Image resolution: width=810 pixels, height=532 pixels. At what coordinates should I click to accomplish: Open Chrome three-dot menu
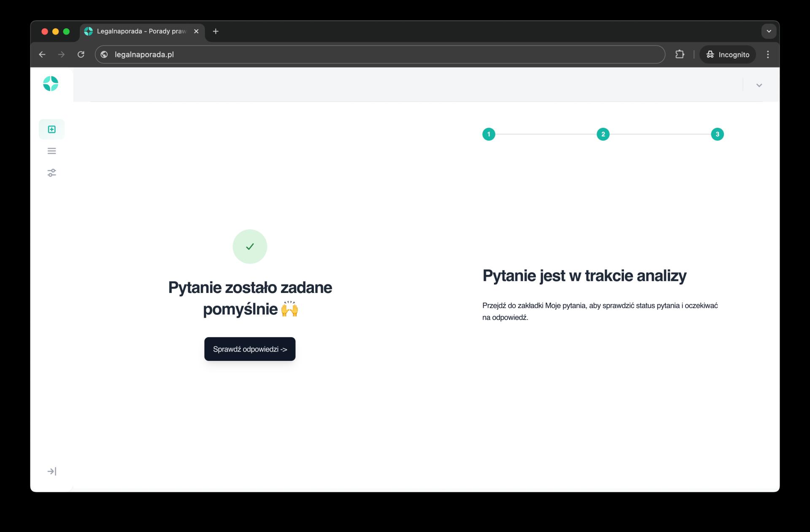(x=768, y=54)
